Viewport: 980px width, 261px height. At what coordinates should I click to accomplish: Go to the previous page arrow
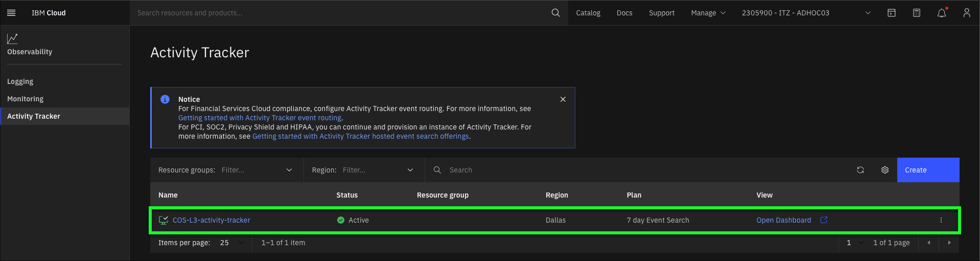point(929,243)
